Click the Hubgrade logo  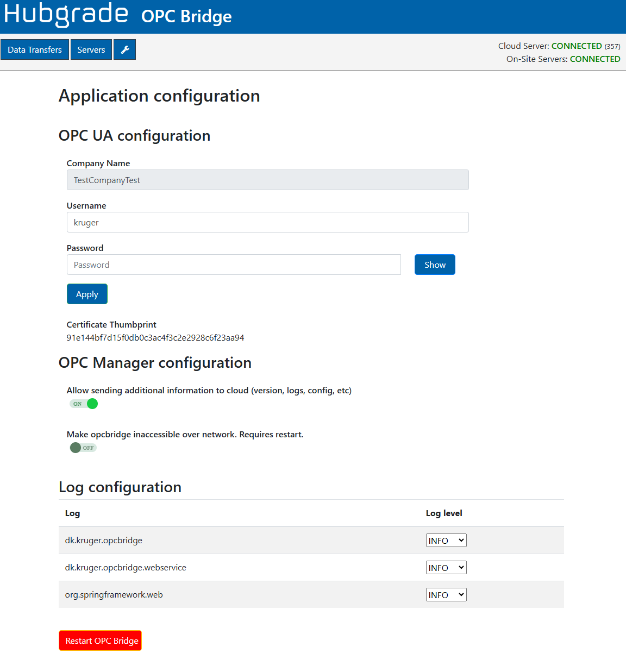pyautogui.click(x=66, y=14)
